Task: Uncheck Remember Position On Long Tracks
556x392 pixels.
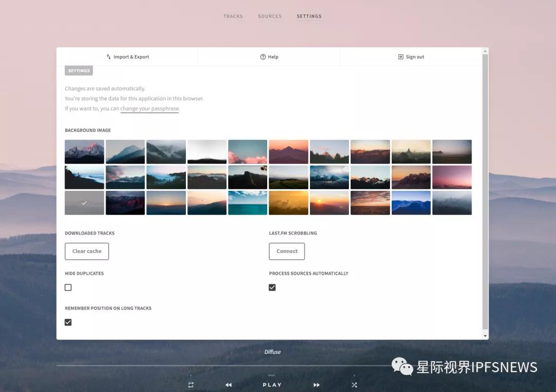Action: pyautogui.click(x=68, y=322)
